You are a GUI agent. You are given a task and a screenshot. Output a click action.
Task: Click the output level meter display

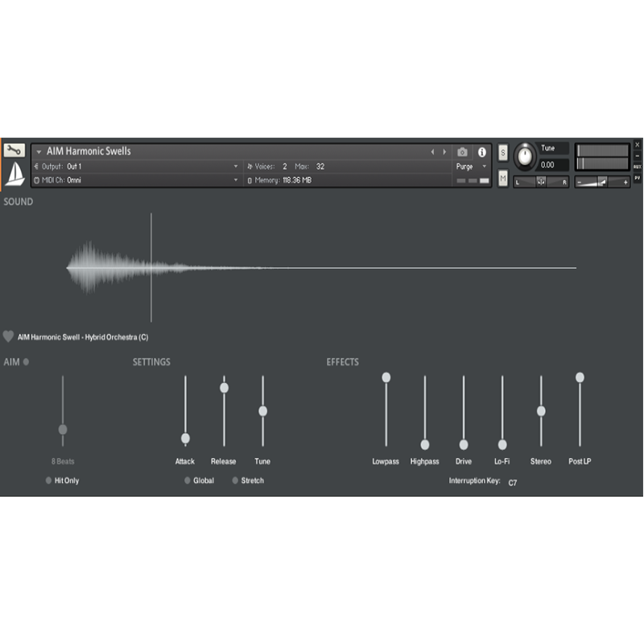point(602,157)
